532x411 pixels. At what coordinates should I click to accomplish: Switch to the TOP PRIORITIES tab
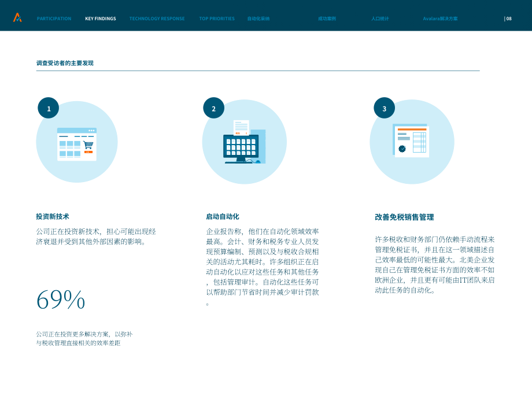[217, 18]
